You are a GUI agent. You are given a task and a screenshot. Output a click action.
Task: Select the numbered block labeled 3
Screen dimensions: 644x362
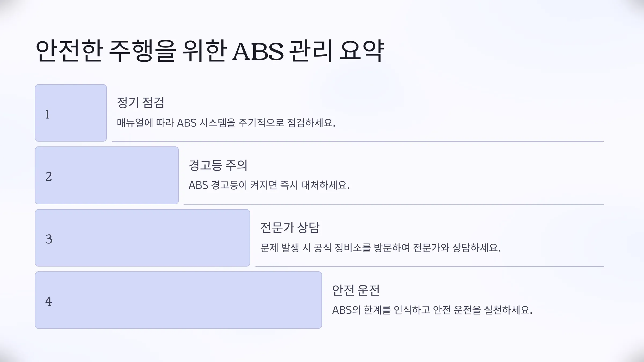(x=142, y=238)
